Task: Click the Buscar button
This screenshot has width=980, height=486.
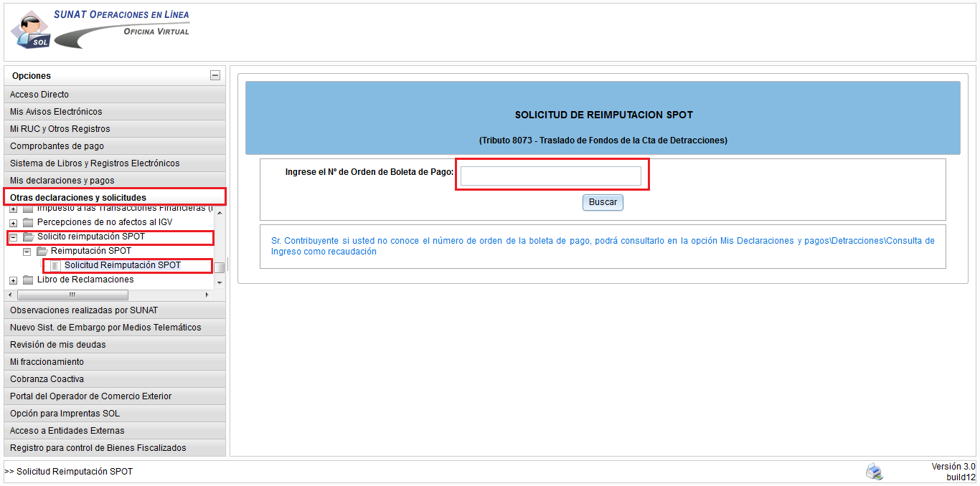Action: (x=603, y=202)
